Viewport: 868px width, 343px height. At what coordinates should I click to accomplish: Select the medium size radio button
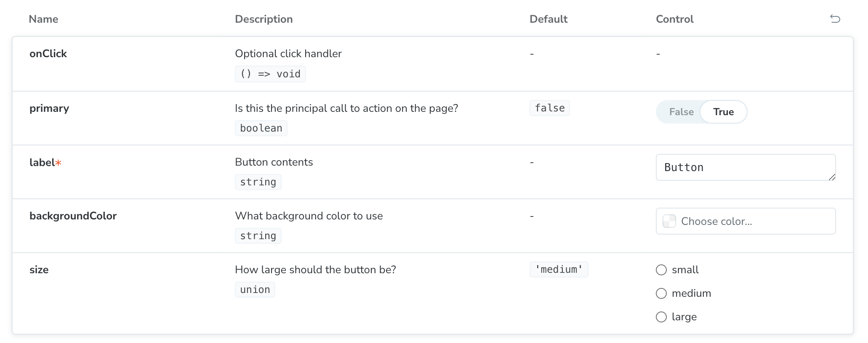pos(661,293)
